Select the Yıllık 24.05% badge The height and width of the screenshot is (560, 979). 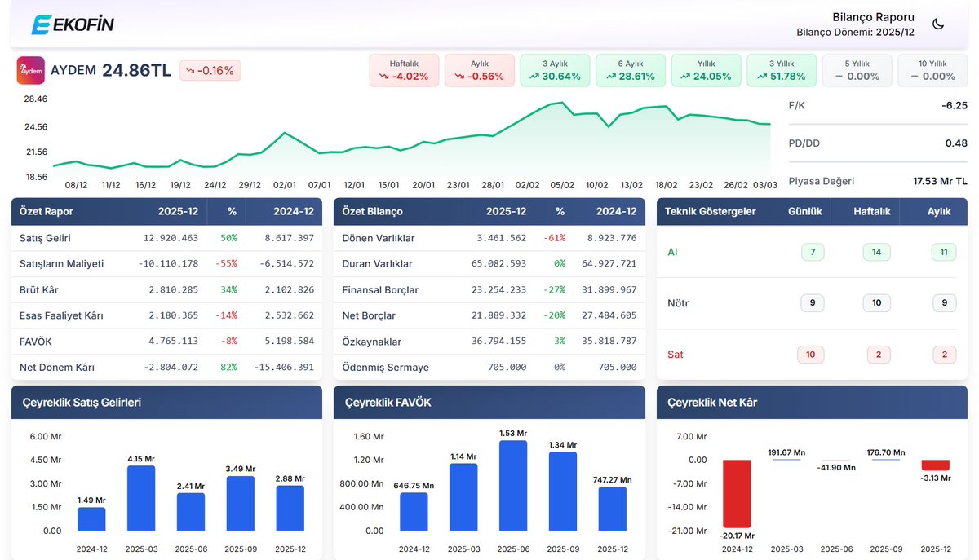tap(706, 70)
